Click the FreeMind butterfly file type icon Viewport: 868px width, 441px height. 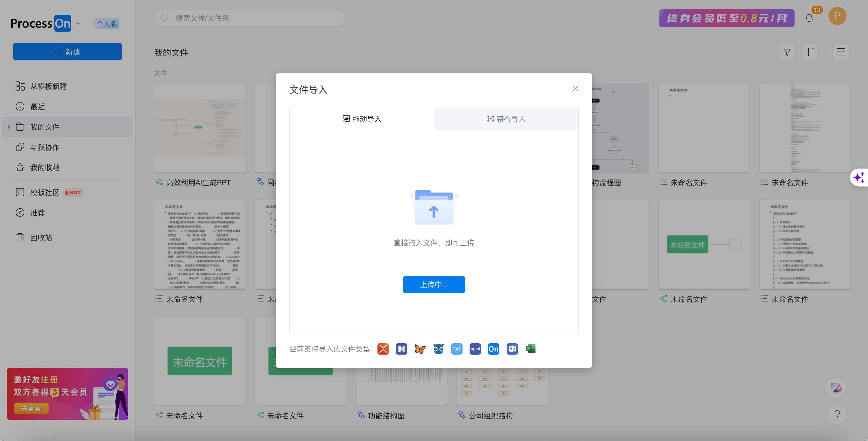(x=420, y=349)
